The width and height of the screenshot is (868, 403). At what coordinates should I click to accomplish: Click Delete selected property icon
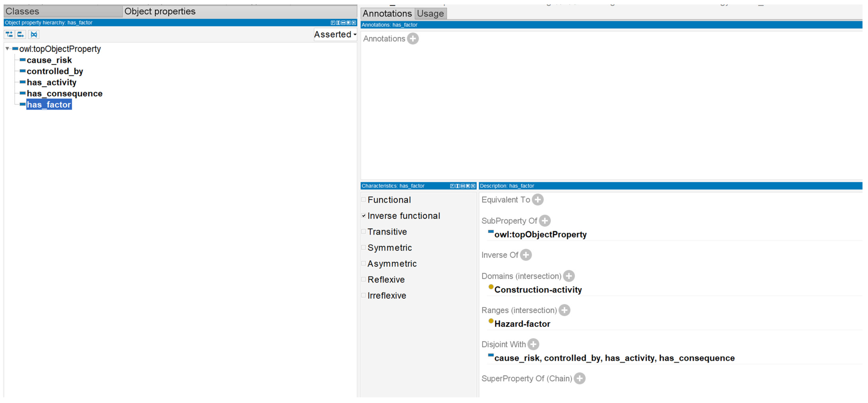[x=34, y=34]
